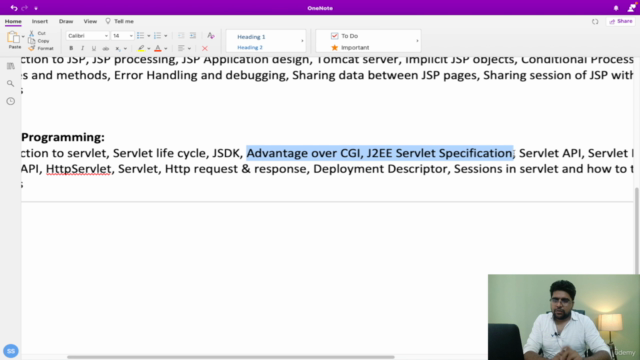Click the Undo arrow in title bar
The image size is (640, 360).
point(13,8)
